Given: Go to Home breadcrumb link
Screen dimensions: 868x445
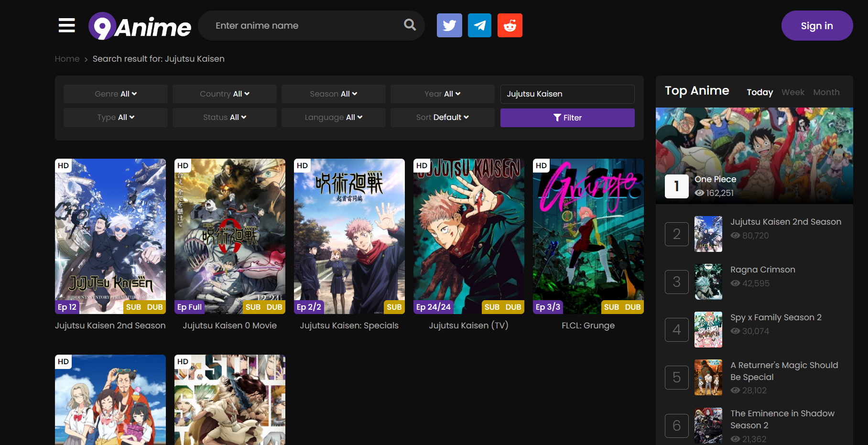Looking at the screenshot, I should [67, 59].
